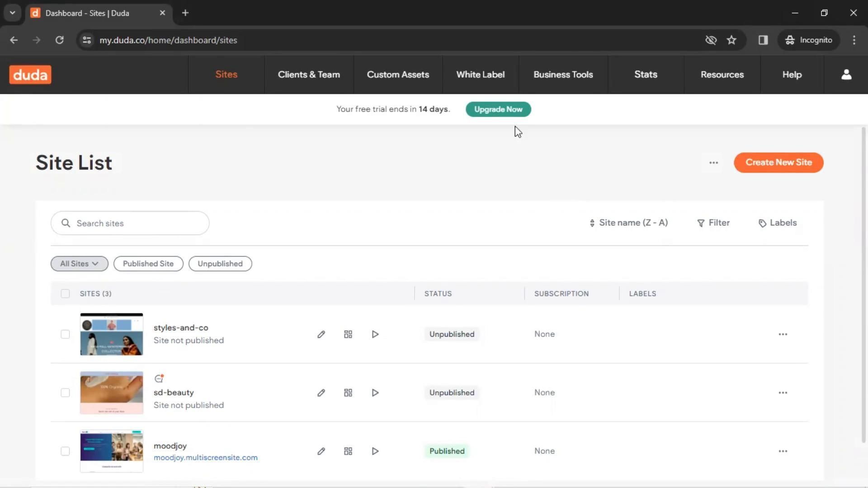Expand the All Sites dropdown chip

pos(79,263)
